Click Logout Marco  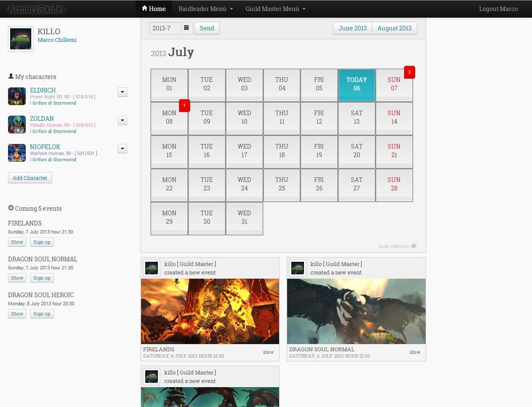498,8
